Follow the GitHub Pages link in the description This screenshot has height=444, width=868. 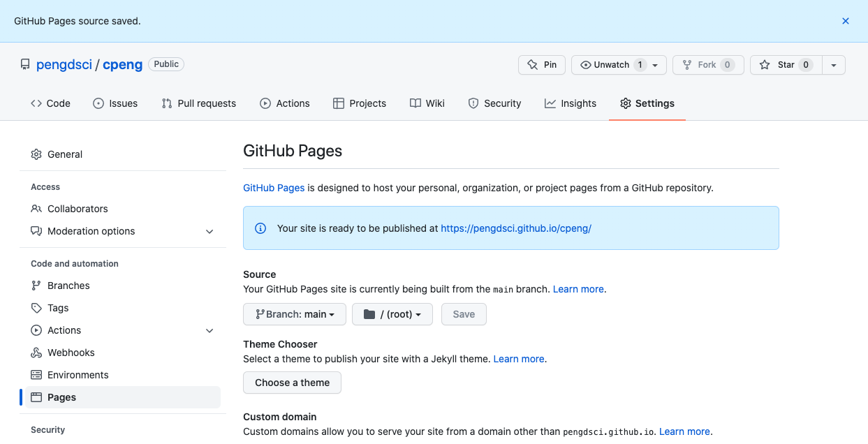click(274, 188)
